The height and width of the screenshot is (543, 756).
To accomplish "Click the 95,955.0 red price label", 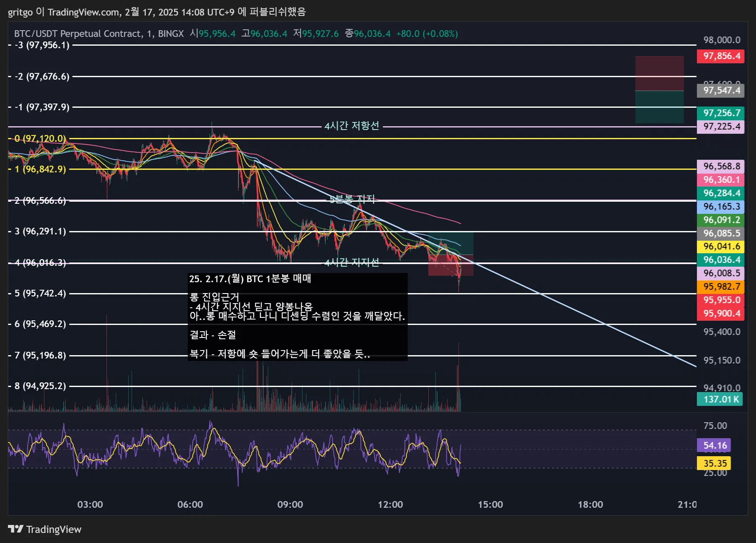I will pyautogui.click(x=721, y=300).
